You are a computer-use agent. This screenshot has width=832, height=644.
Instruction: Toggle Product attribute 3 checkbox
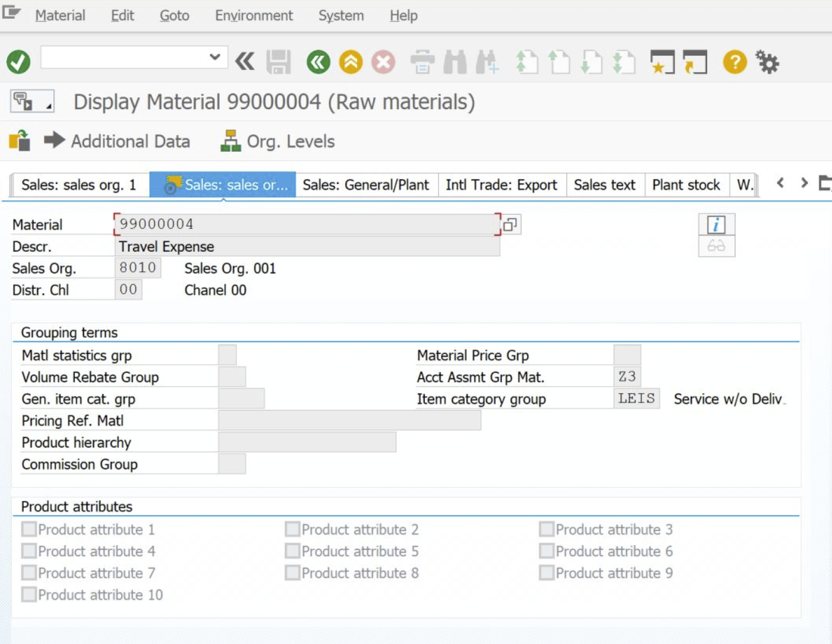coord(547,529)
